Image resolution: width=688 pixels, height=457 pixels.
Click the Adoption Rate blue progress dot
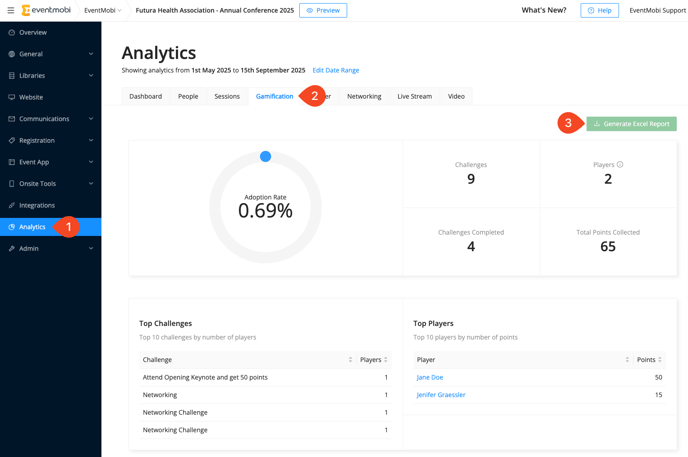coord(265,157)
